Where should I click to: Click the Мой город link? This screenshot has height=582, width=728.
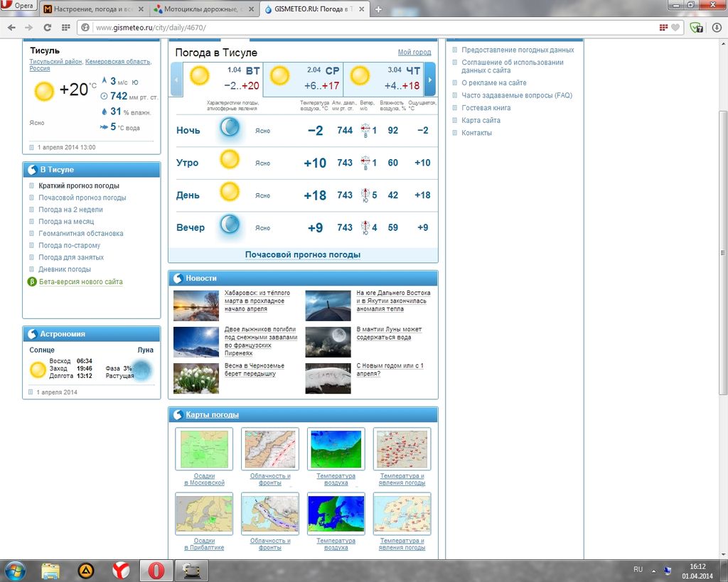414,53
